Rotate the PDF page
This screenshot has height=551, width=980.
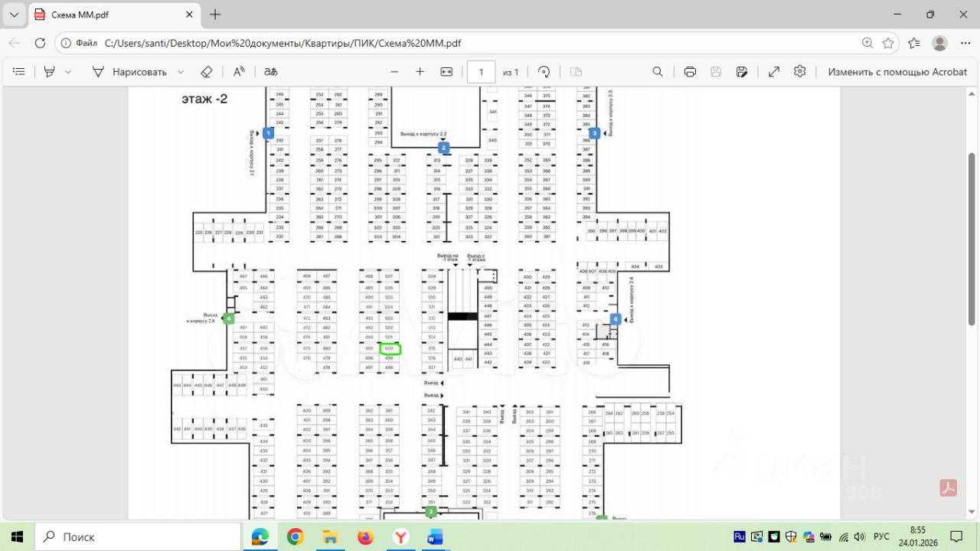(544, 71)
